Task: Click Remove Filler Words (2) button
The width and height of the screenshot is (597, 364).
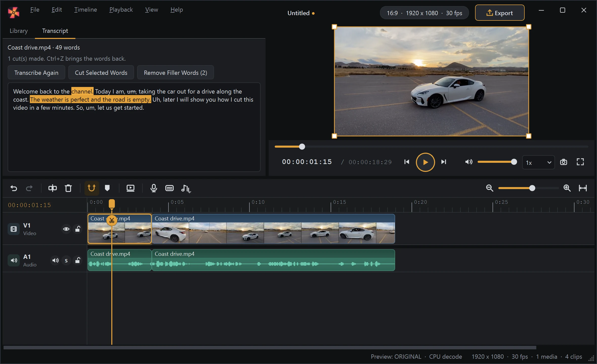Action: (x=176, y=73)
